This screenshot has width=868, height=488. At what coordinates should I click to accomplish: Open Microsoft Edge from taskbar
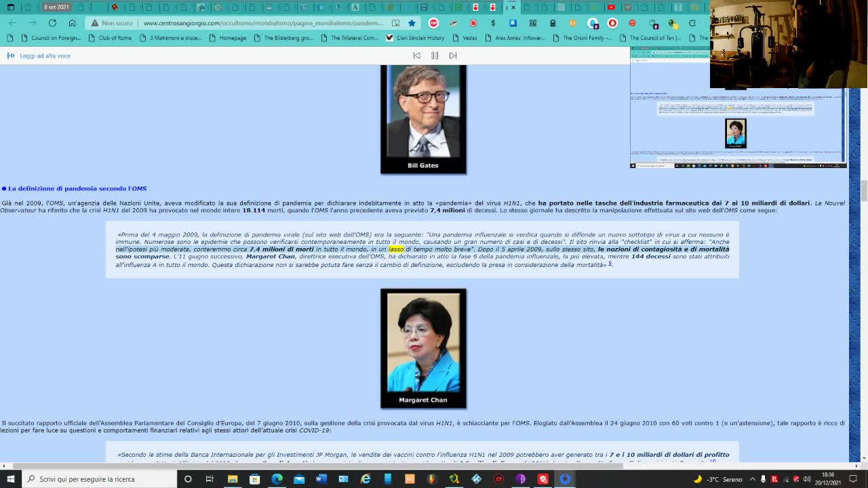click(x=277, y=479)
